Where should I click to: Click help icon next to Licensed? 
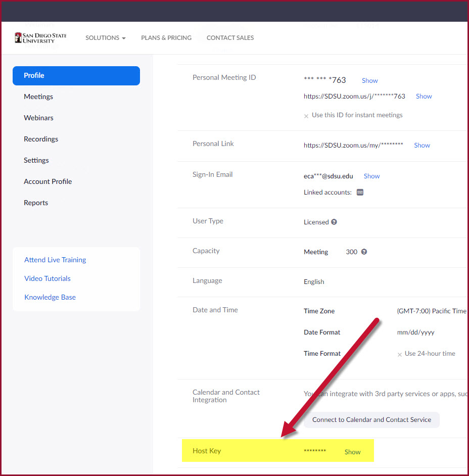point(334,222)
